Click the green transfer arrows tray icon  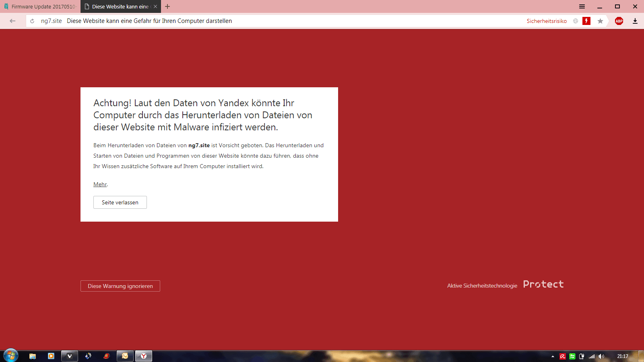[572, 356]
